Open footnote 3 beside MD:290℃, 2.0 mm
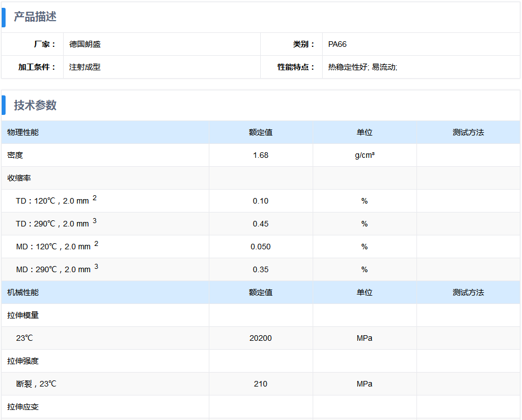 (x=96, y=267)
